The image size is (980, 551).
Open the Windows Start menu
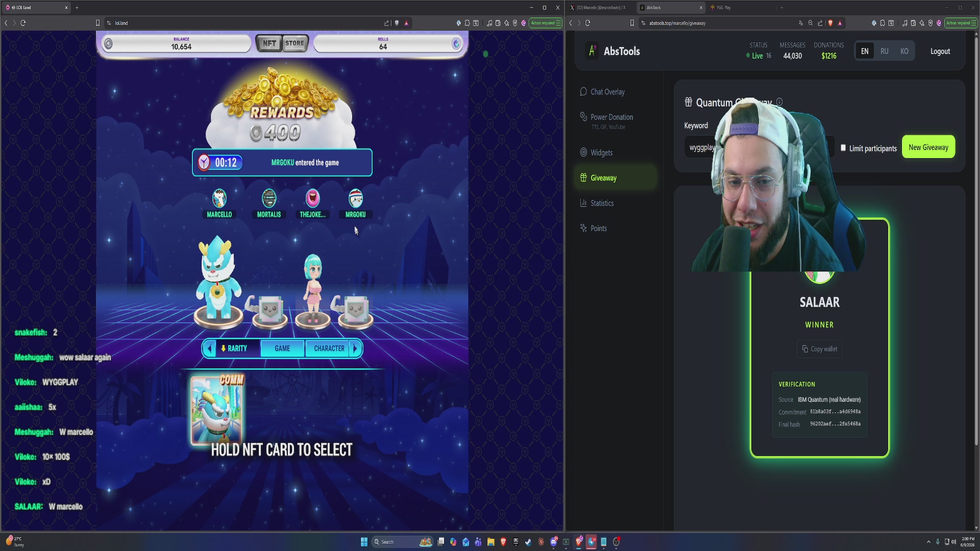click(364, 542)
